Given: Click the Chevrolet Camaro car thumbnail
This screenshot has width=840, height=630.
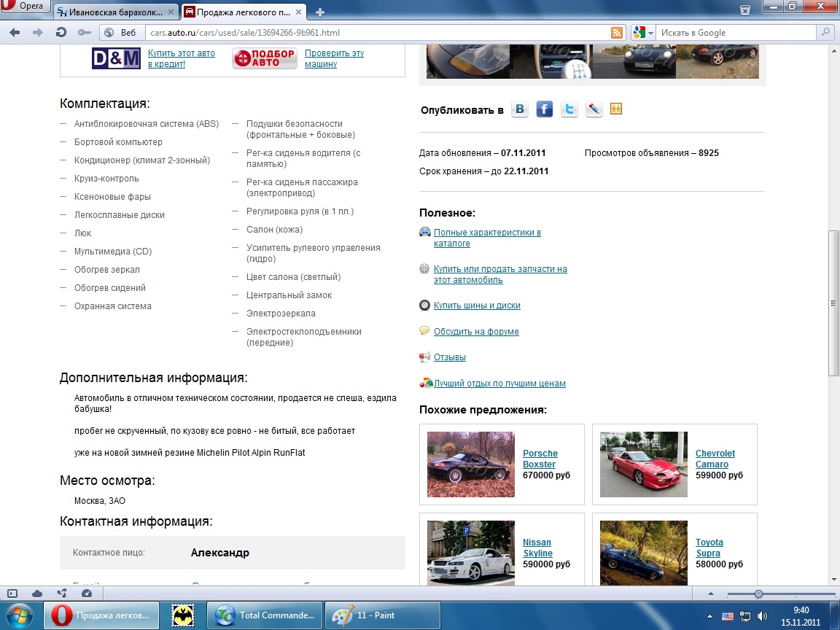Looking at the screenshot, I should [643, 464].
